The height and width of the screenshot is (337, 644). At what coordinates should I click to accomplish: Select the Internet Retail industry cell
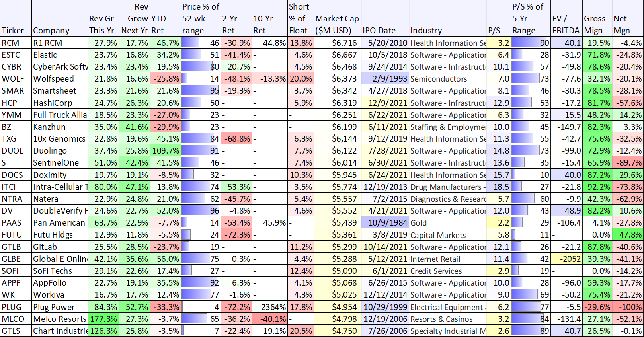[x=448, y=259]
